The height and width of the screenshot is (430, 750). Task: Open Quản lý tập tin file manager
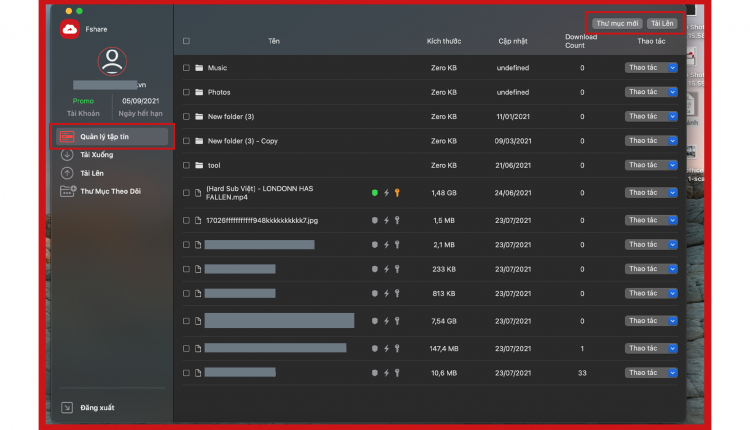pyautogui.click(x=112, y=137)
